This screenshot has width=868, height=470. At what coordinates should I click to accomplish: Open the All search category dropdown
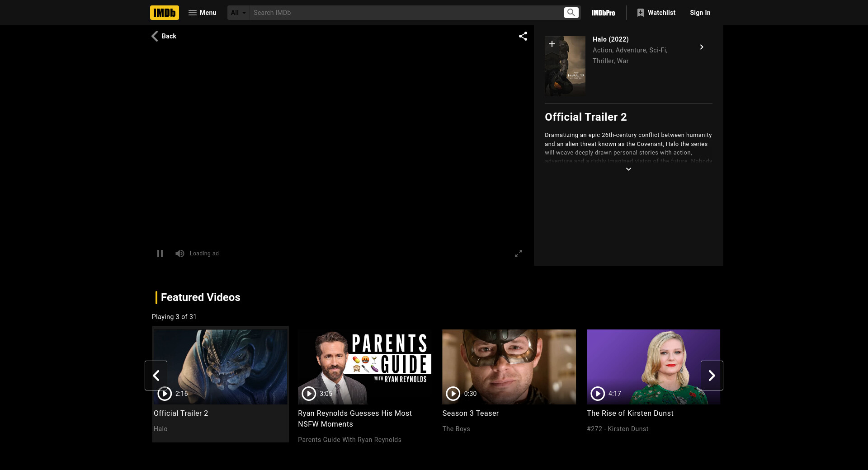(x=238, y=13)
